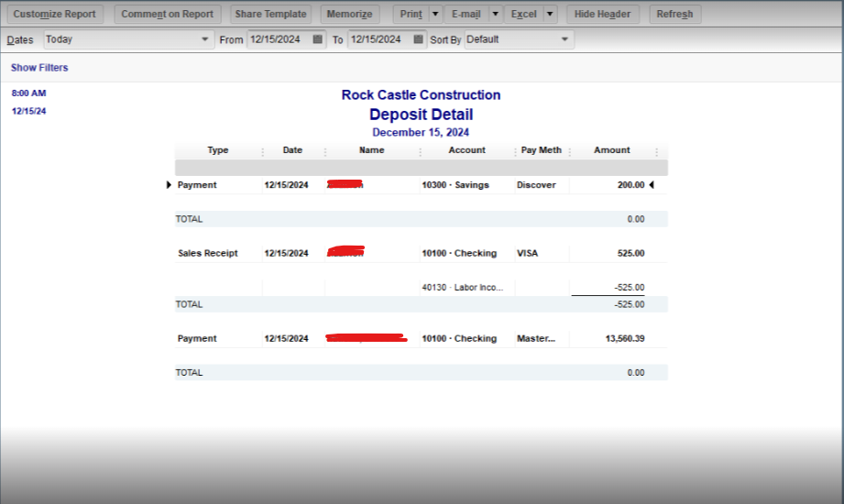Hide the report header
The height and width of the screenshot is (504, 844).
pyautogui.click(x=604, y=15)
